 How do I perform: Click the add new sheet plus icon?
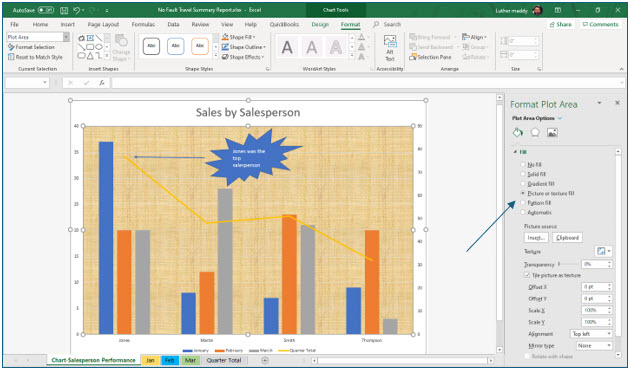point(265,360)
